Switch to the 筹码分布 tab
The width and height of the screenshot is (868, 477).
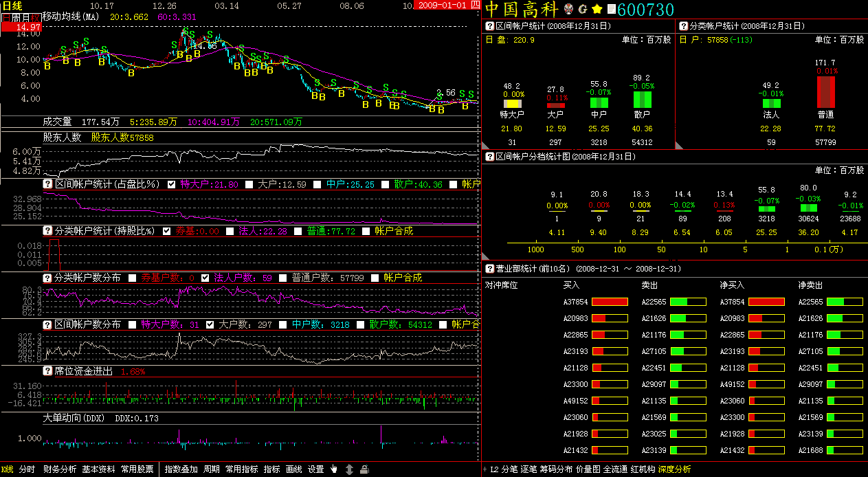click(555, 469)
